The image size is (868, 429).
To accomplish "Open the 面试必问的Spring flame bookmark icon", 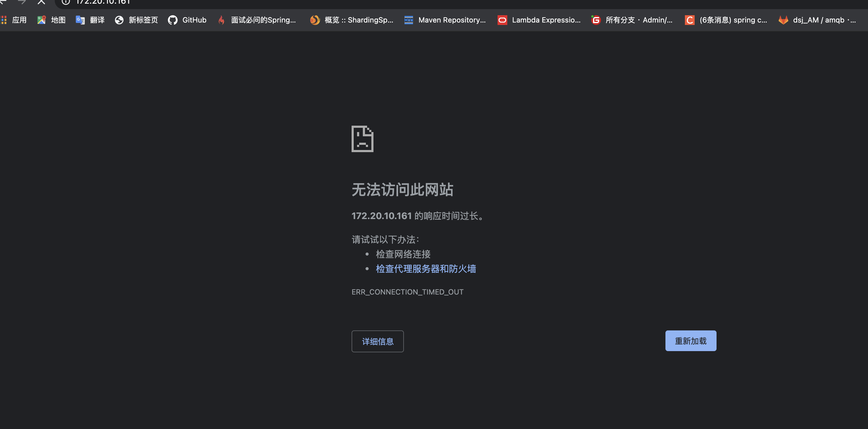I will 221,20.
